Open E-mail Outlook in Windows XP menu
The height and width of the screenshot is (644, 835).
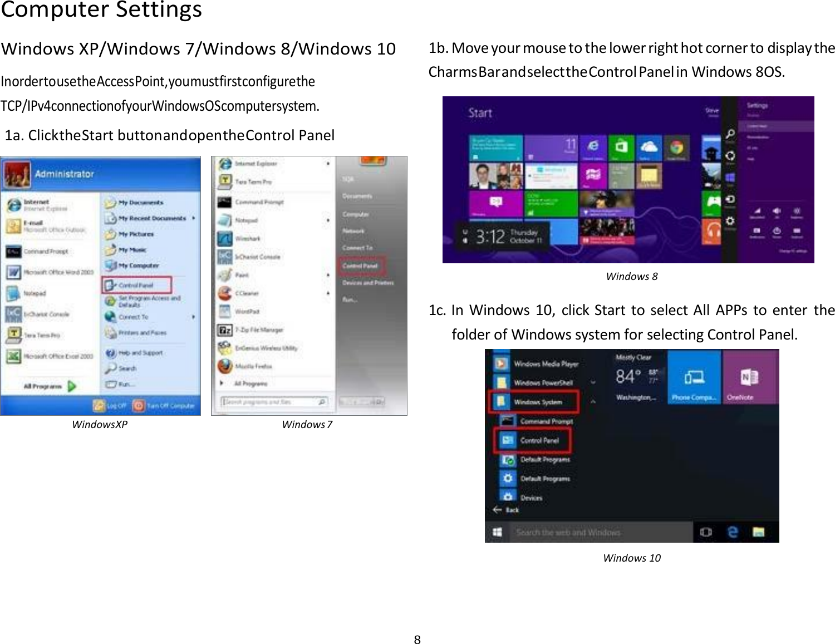46,226
